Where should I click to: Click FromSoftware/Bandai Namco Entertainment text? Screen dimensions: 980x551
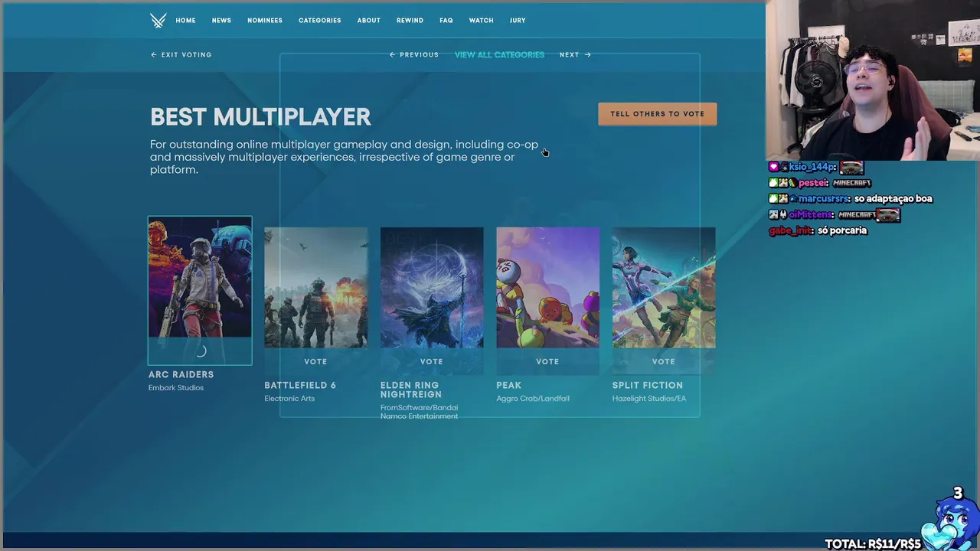pyautogui.click(x=419, y=412)
